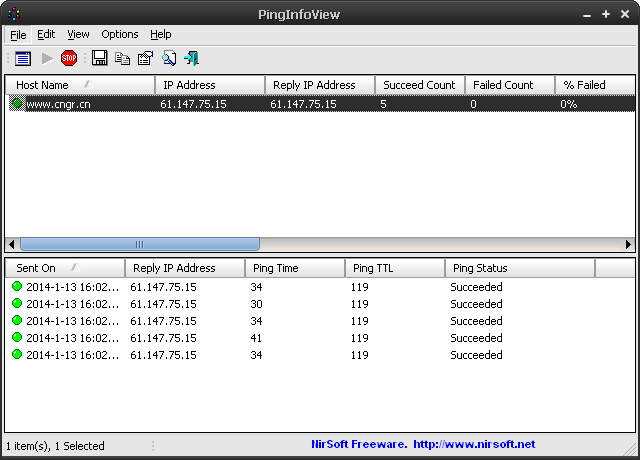640x460 pixels.
Task: Open the http://www.nirsoft.net link
Action: (x=474, y=444)
